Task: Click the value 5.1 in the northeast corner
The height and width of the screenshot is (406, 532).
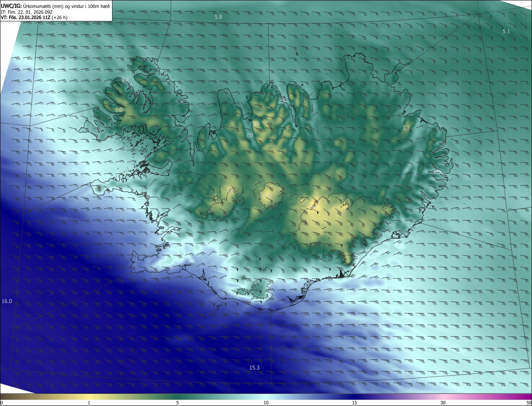Action: point(506,32)
